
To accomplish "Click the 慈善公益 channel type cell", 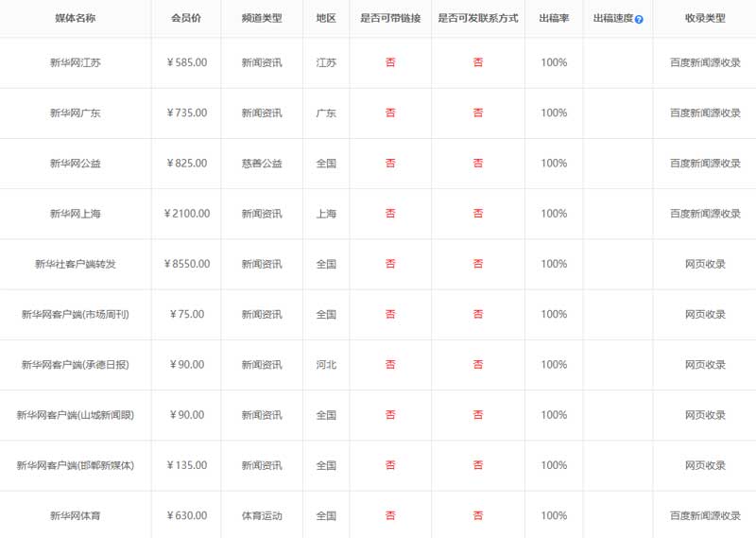I will [262, 164].
